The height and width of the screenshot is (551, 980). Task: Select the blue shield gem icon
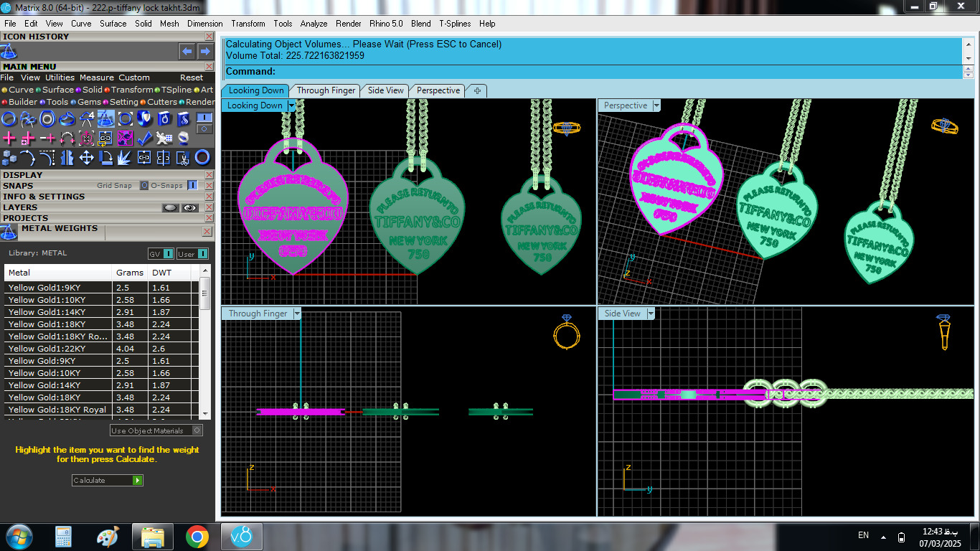[x=144, y=119]
